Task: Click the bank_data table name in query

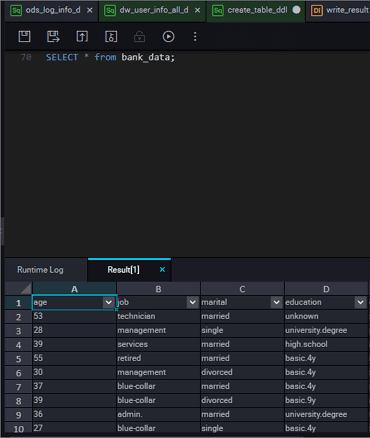Action: coord(146,57)
